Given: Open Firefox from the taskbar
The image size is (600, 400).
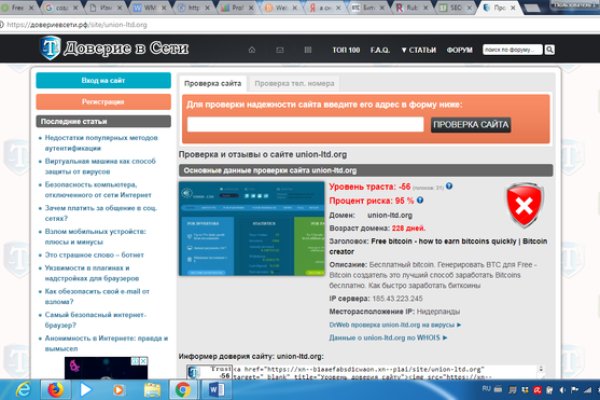Looking at the screenshot, I should point(53,388).
